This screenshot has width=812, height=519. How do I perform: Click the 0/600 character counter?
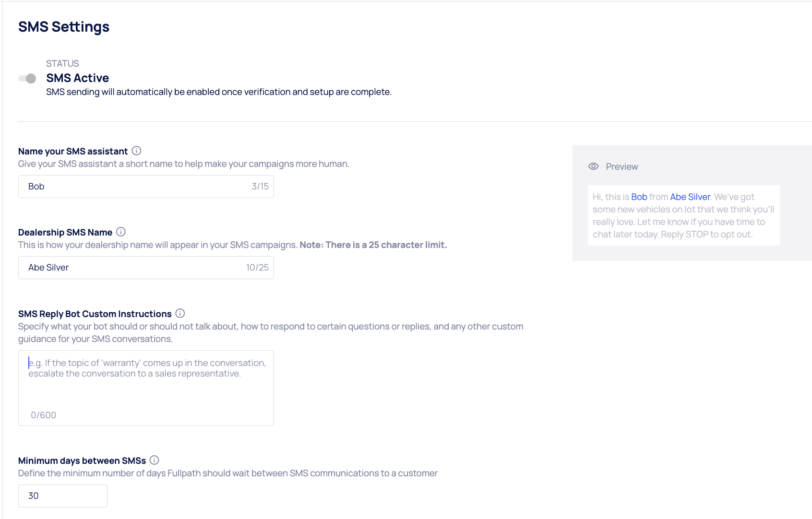(44, 415)
